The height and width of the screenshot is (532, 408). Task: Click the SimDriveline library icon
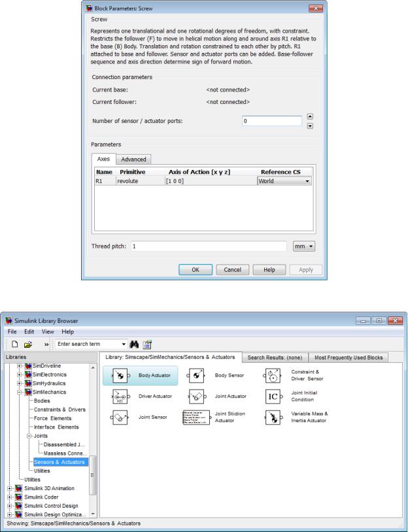29,366
